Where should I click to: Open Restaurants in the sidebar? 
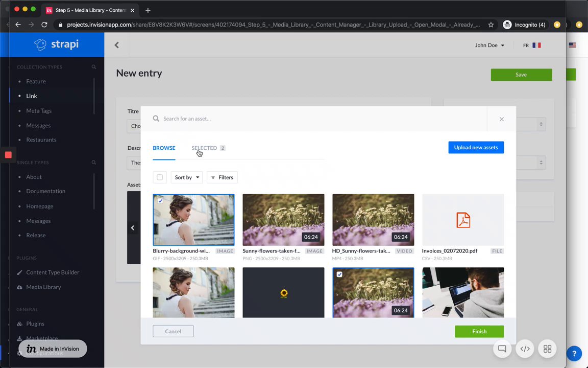(41, 140)
